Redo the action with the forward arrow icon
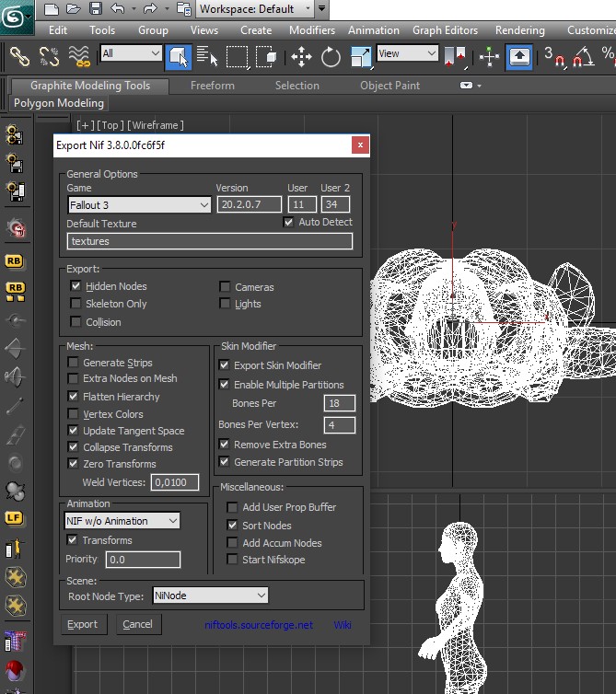 coord(151,9)
